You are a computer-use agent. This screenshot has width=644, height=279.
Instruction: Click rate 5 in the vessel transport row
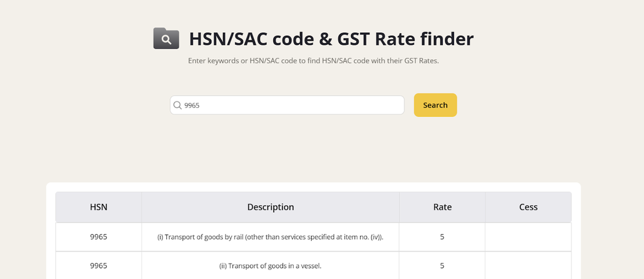(x=442, y=265)
